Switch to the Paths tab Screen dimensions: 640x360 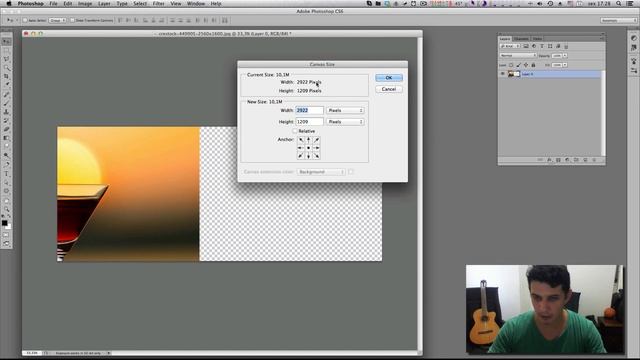coord(538,39)
